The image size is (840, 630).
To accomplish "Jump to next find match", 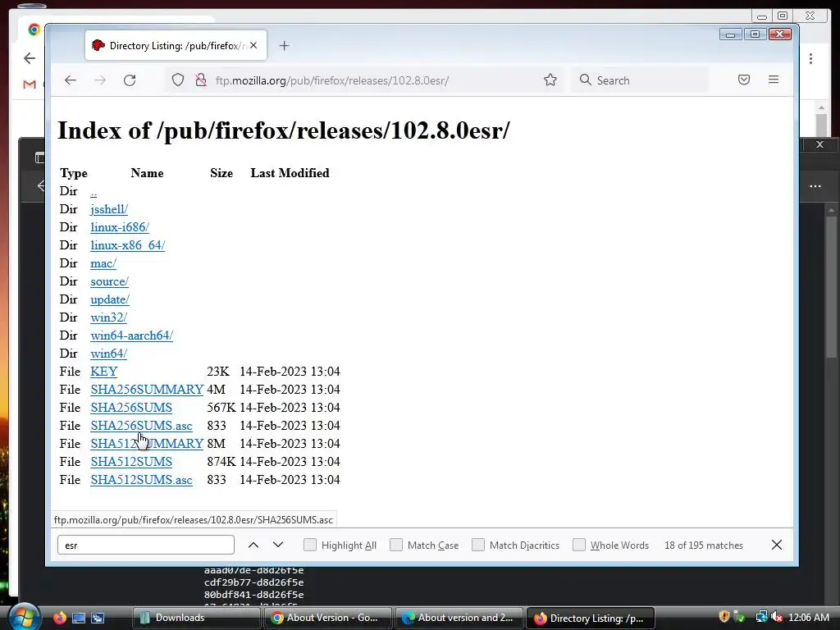I will (x=277, y=545).
